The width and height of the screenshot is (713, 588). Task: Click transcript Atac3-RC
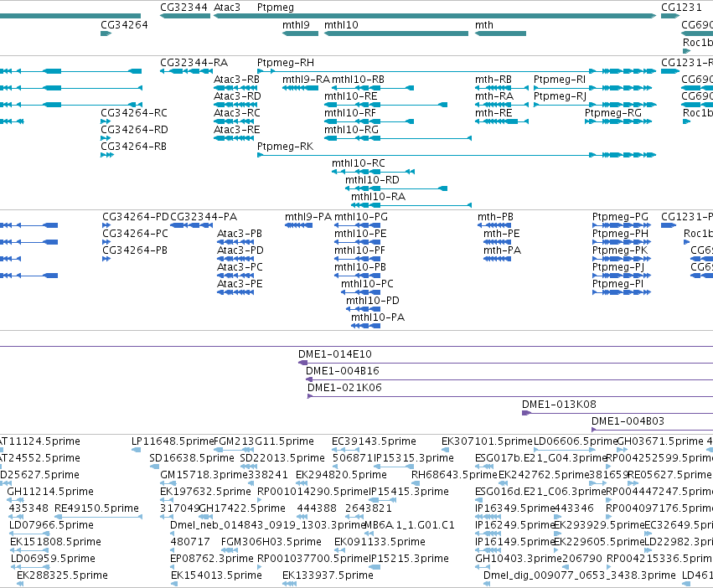click(237, 113)
